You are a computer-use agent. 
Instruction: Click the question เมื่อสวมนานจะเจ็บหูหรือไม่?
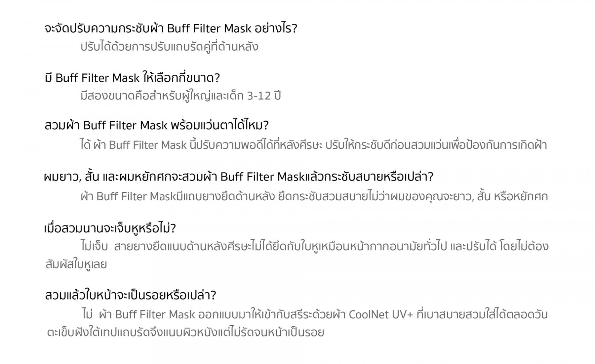(110, 228)
